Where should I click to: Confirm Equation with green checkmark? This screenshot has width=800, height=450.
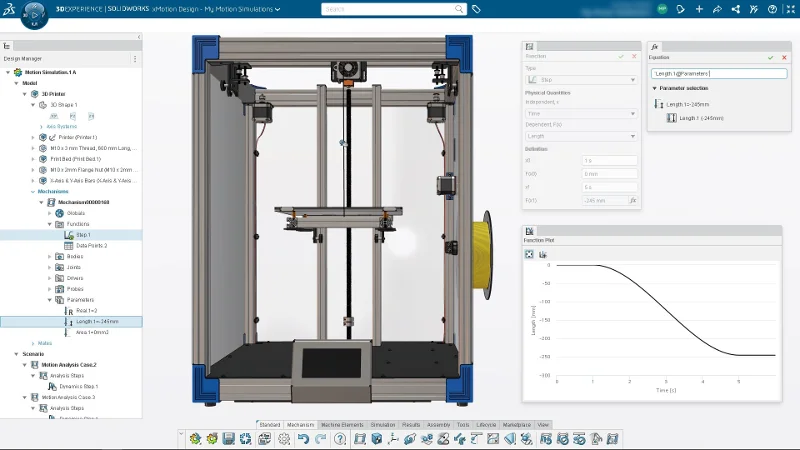[x=770, y=57]
